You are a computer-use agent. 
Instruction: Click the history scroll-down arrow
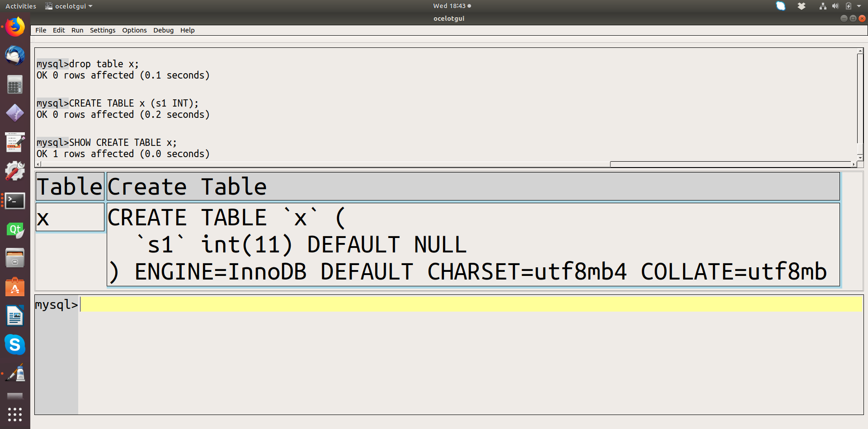[860, 158]
